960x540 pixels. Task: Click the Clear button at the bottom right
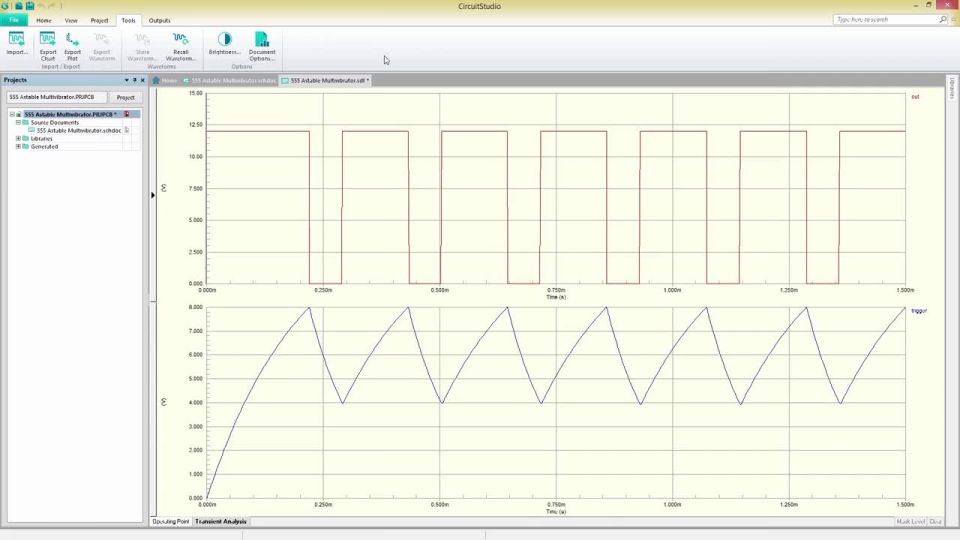(x=936, y=522)
